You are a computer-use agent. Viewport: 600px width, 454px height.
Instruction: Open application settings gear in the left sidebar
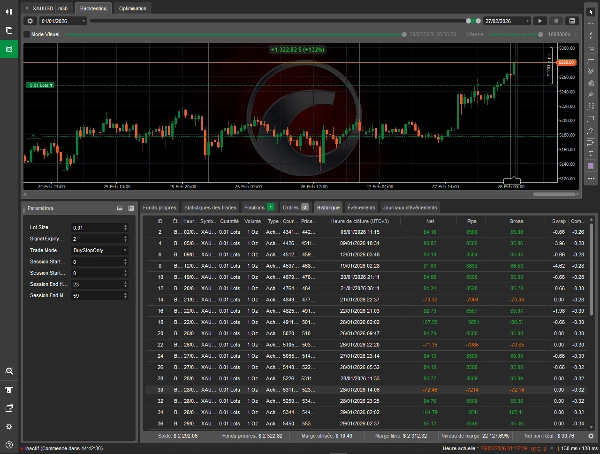[9, 426]
